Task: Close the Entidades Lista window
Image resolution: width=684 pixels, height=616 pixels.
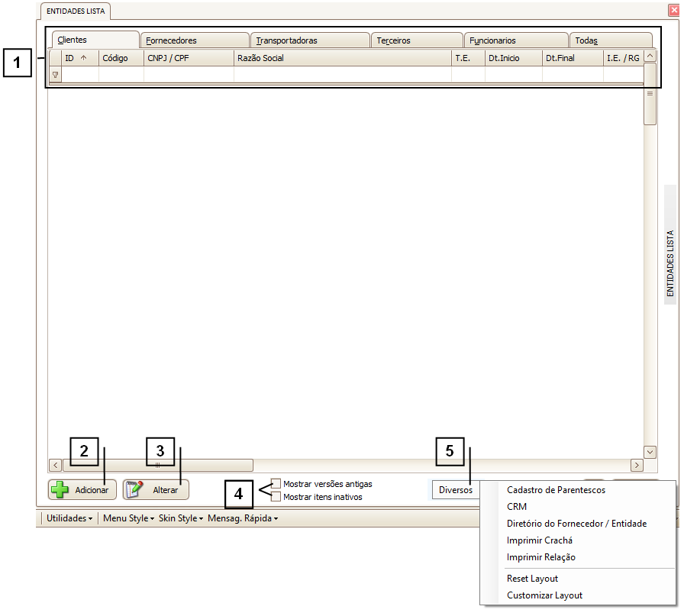Action: pyautogui.click(x=672, y=11)
